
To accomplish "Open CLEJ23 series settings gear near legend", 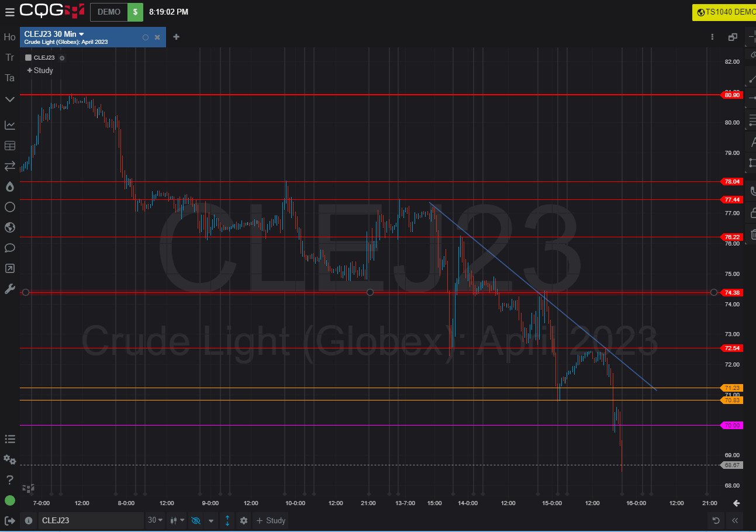I will click(x=62, y=58).
